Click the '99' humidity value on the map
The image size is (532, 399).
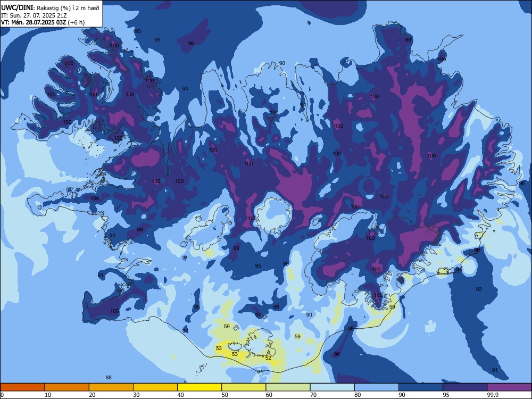[x=237, y=248]
